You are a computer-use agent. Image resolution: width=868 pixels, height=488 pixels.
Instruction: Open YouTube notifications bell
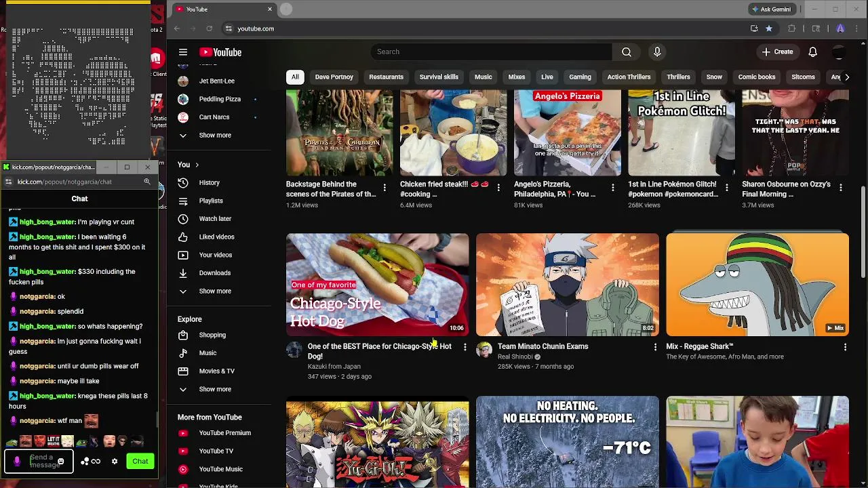click(x=812, y=52)
